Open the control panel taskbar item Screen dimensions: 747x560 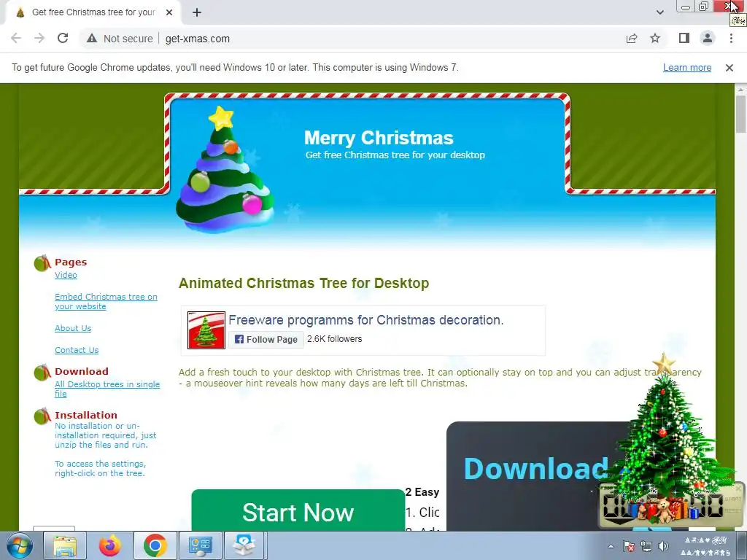pos(200,545)
